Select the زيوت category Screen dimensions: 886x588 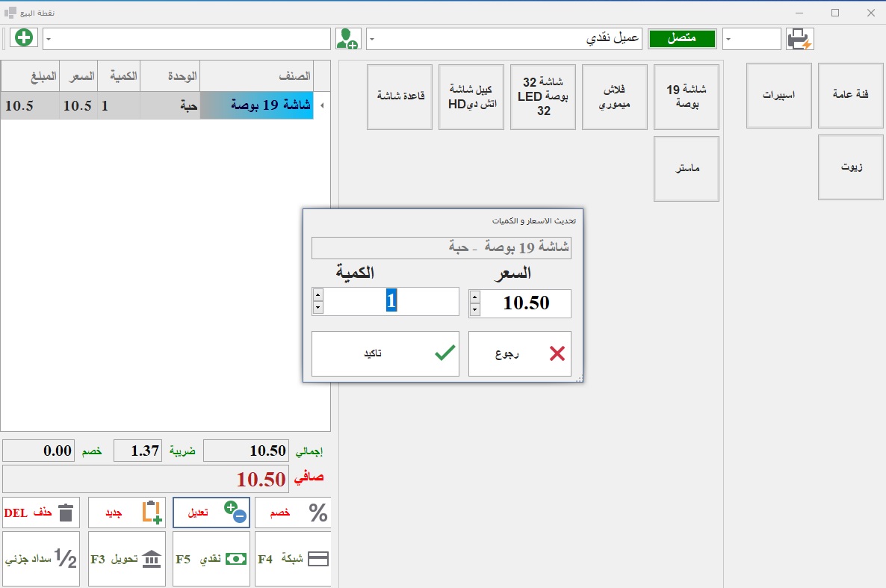point(850,167)
